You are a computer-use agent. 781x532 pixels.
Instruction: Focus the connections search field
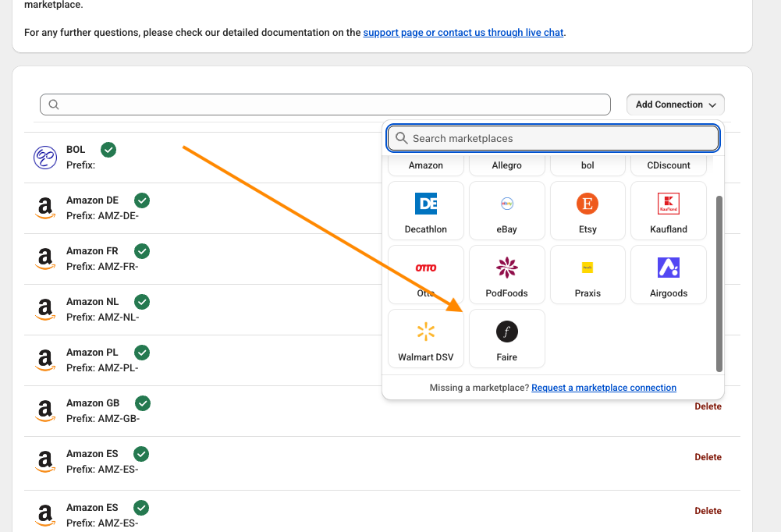pos(325,105)
